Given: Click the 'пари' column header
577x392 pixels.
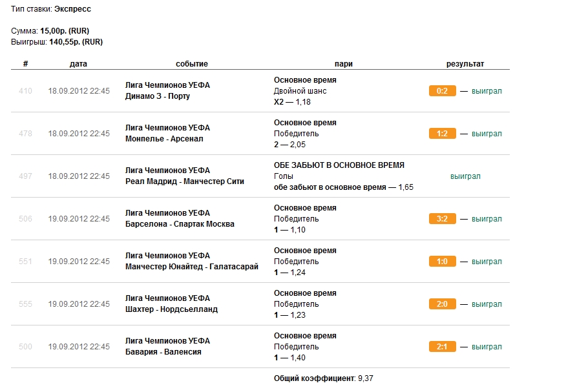Looking at the screenshot, I should (x=344, y=64).
